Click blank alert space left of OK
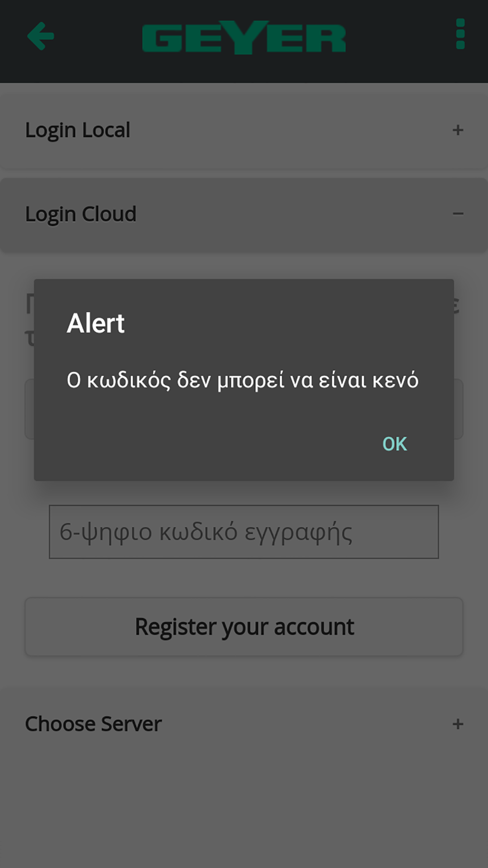 [x=205, y=444]
